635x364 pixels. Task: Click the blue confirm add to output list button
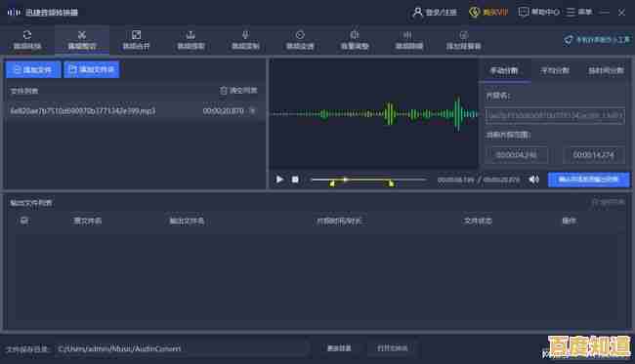(589, 180)
